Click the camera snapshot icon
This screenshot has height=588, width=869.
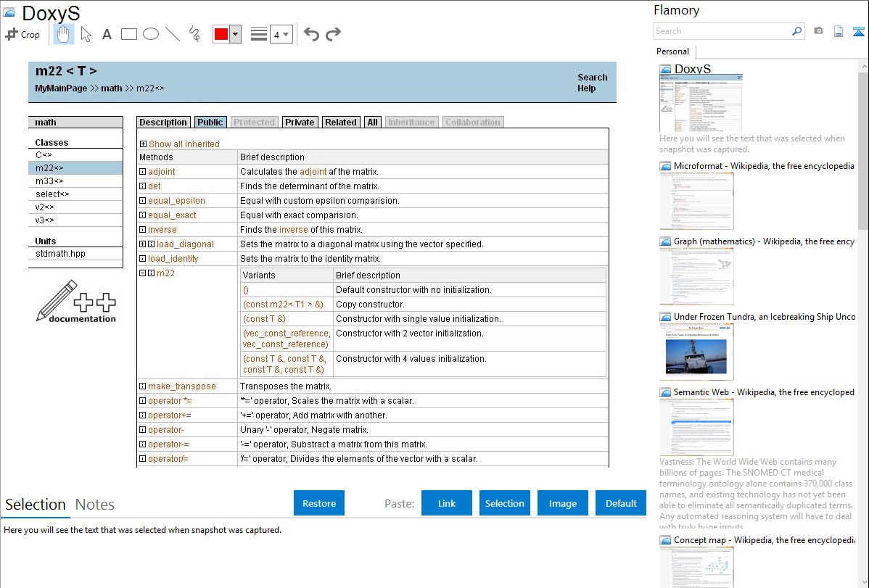(818, 31)
